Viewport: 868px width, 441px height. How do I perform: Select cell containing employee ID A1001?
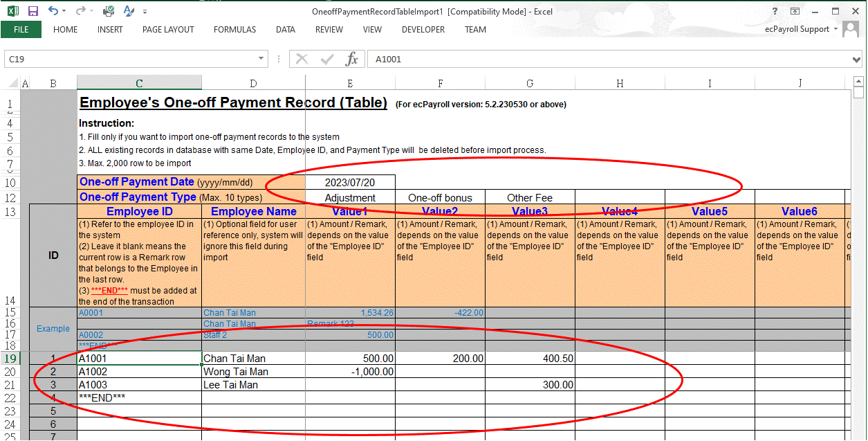point(139,359)
